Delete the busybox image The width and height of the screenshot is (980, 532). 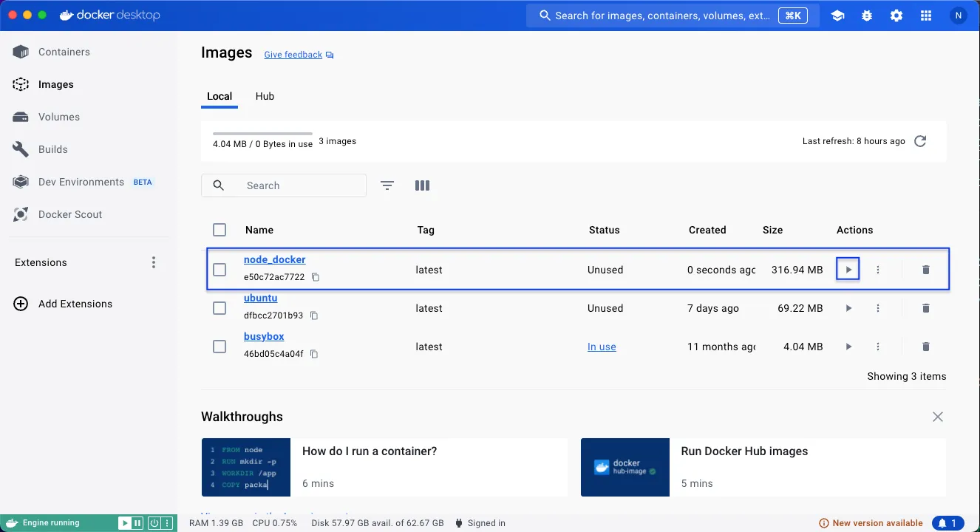pos(926,347)
